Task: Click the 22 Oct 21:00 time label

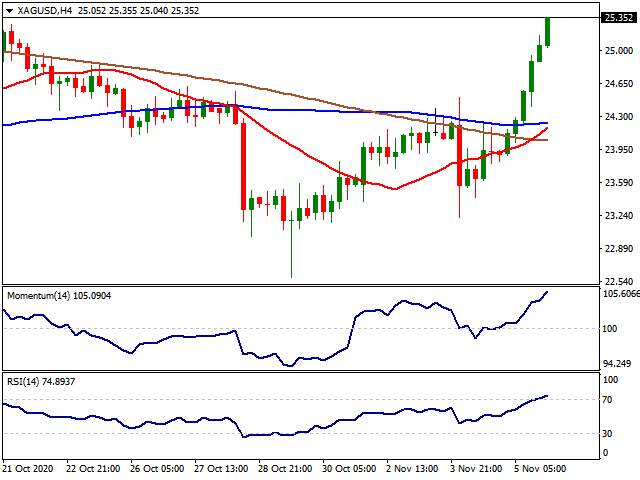Action: (x=93, y=469)
